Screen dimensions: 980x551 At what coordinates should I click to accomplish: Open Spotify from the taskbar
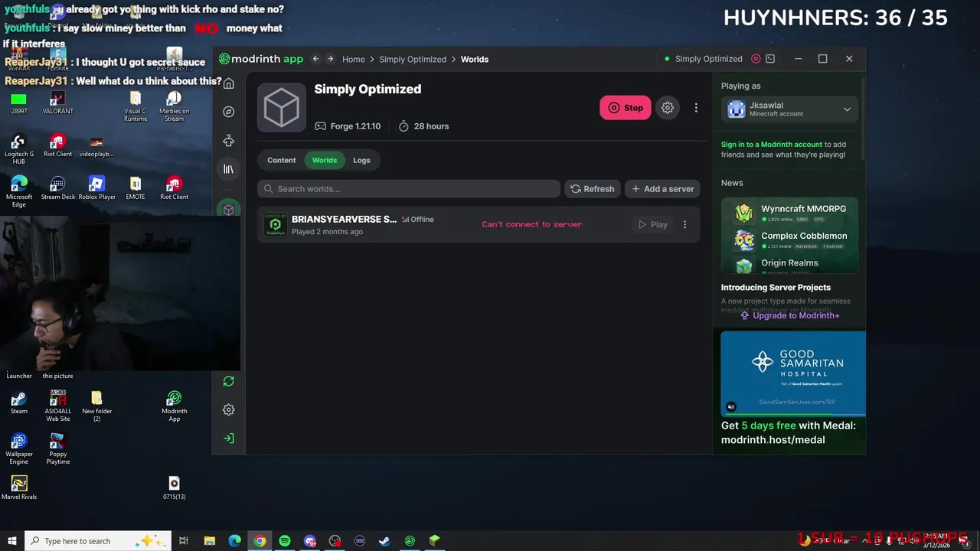pos(285,541)
